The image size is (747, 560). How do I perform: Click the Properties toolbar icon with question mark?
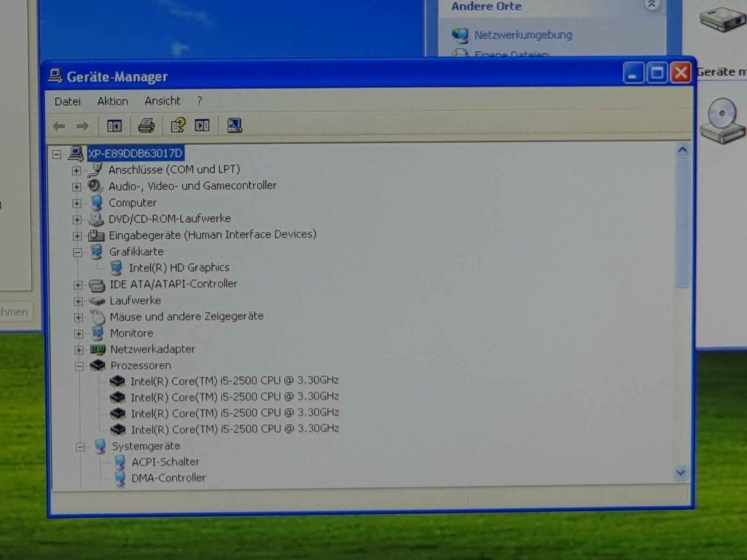click(178, 126)
